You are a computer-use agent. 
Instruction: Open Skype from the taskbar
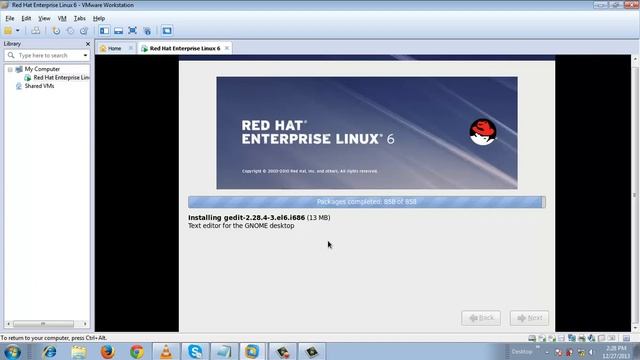195,352
